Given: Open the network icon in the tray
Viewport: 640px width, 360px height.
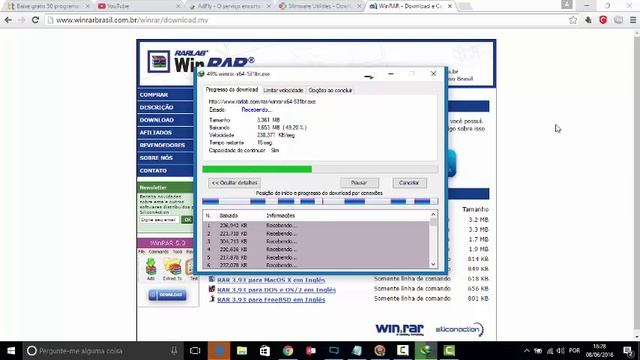Looking at the screenshot, I should coord(550,351).
